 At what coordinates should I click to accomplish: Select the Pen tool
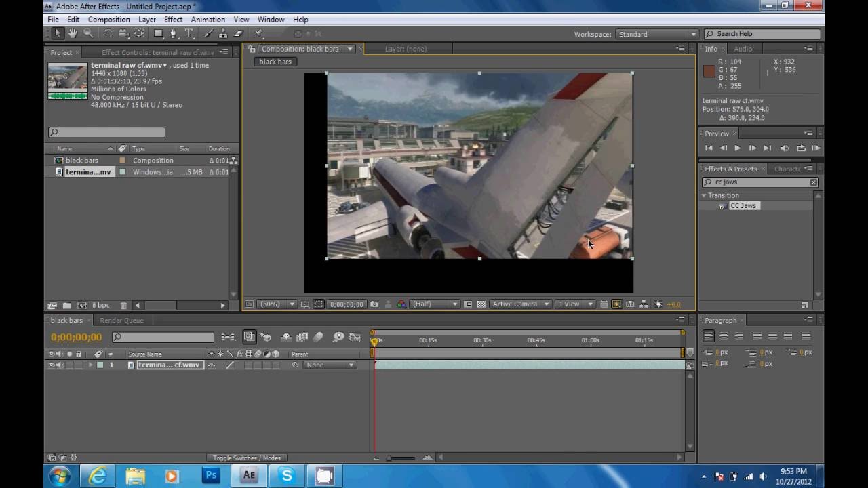(174, 33)
